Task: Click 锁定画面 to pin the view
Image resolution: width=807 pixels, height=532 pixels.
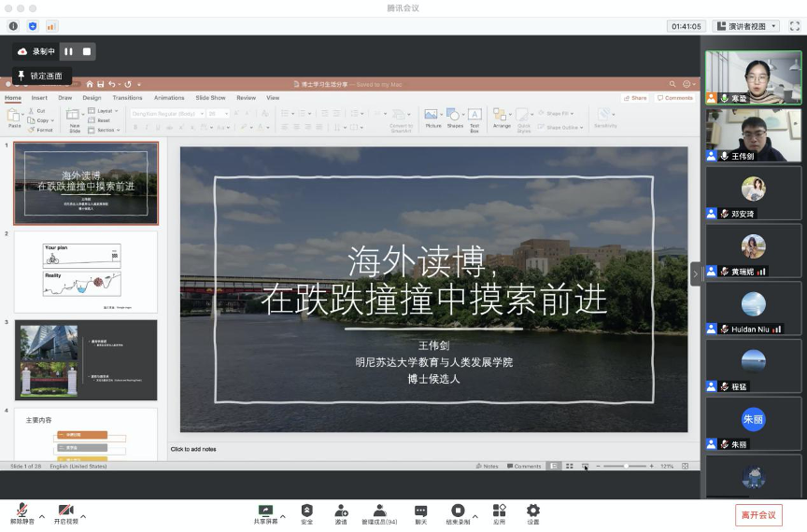Action: tap(41, 76)
